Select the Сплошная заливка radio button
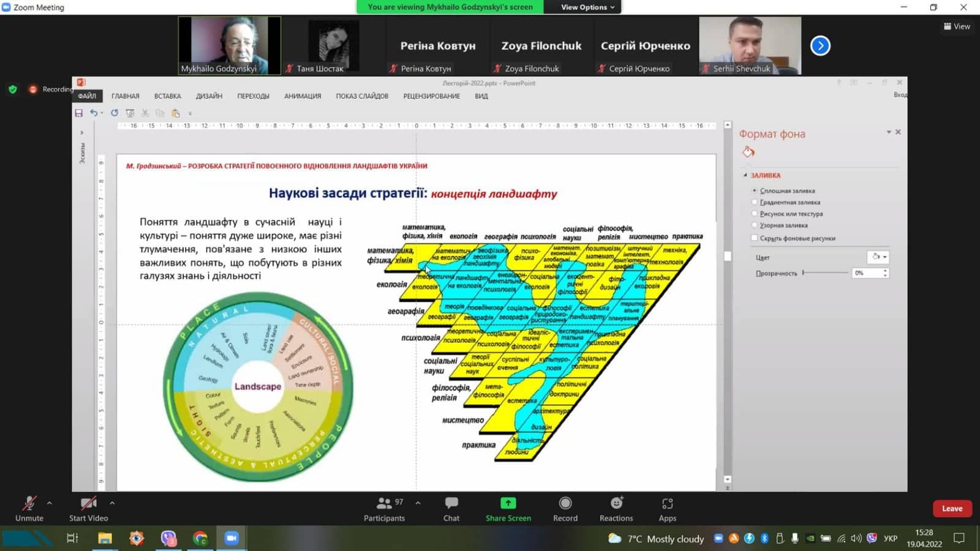Screen dimensions: 980x551 coord(755,190)
